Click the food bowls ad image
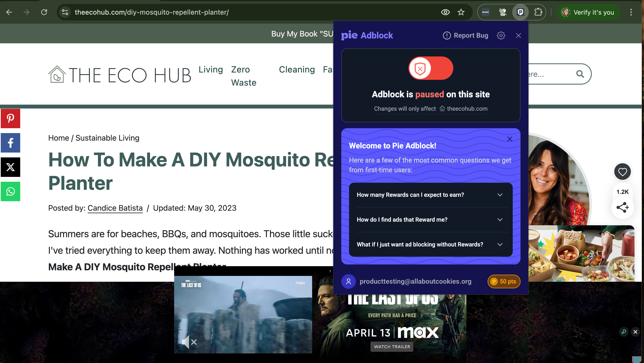 [x=581, y=254]
